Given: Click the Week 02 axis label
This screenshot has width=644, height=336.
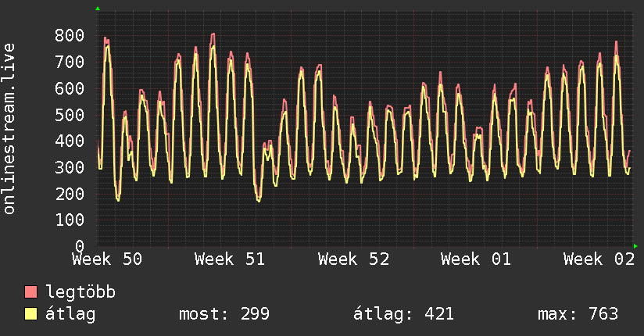Looking at the screenshot, I should (599, 259).
